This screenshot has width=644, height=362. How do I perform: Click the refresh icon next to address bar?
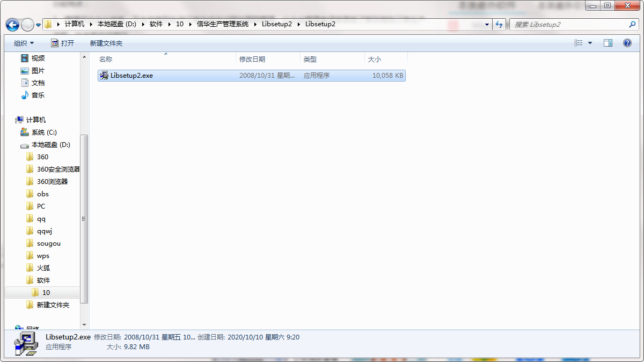[500, 25]
